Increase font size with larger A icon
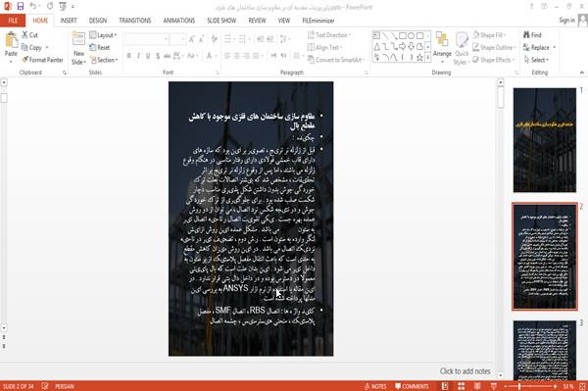 click(192, 39)
